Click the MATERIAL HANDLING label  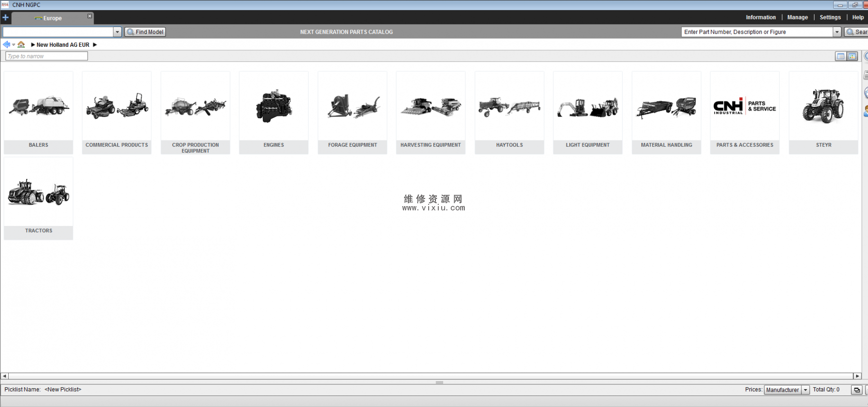click(x=666, y=145)
